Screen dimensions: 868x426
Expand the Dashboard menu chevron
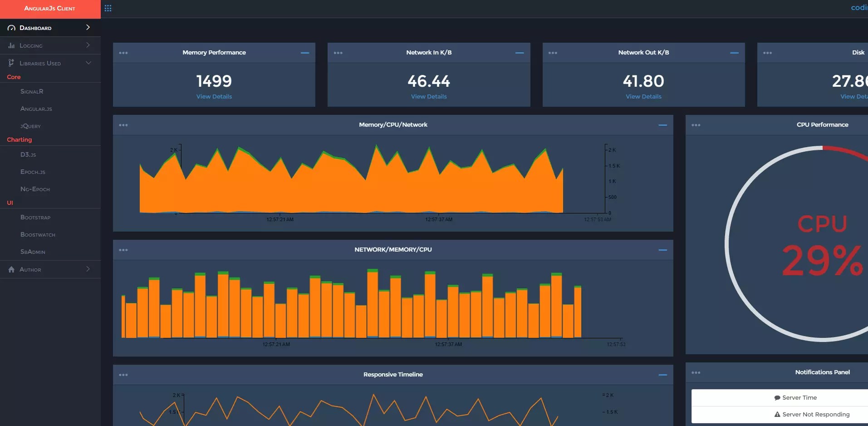(88, 27)
